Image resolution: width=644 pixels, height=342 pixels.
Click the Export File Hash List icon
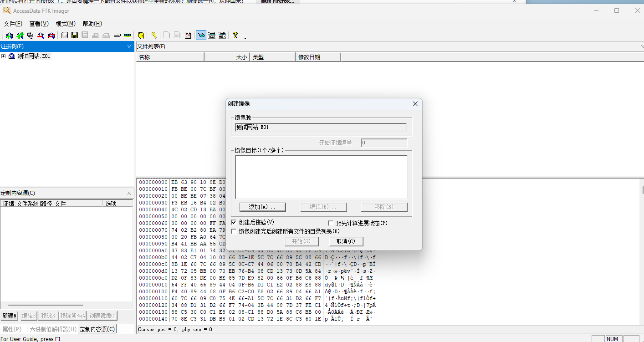pos(177,35)
